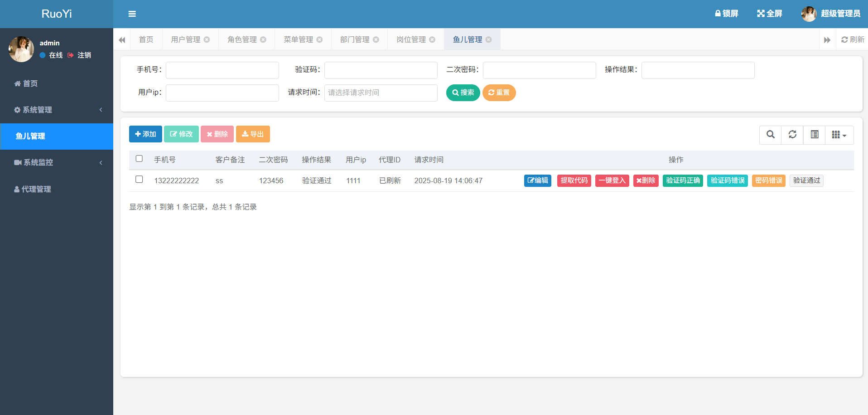Close the 角色管理 tab
Image resolution: width=868 pixels, height=415 pixels.
(x=263, y=39)
